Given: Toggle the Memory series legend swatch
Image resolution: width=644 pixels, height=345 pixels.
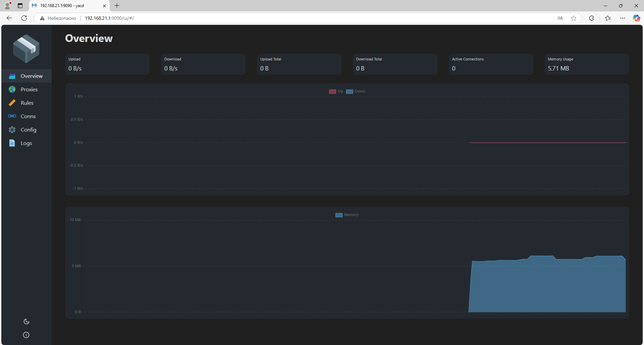Looking at the screenshot, I should coord(339,215).
